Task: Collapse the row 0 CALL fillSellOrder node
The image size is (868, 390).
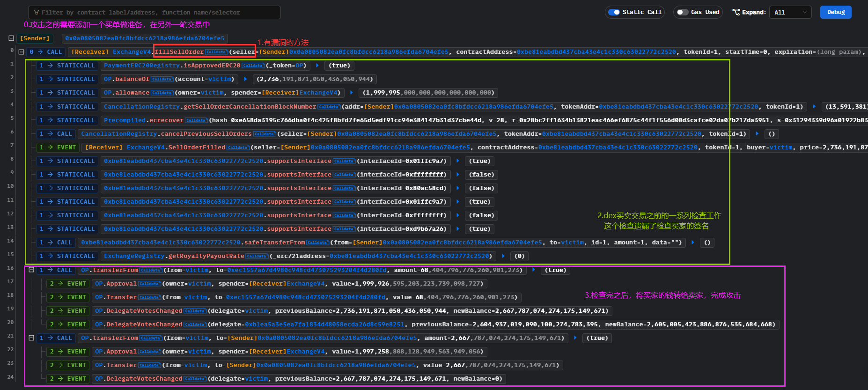Action: point(21,52)
